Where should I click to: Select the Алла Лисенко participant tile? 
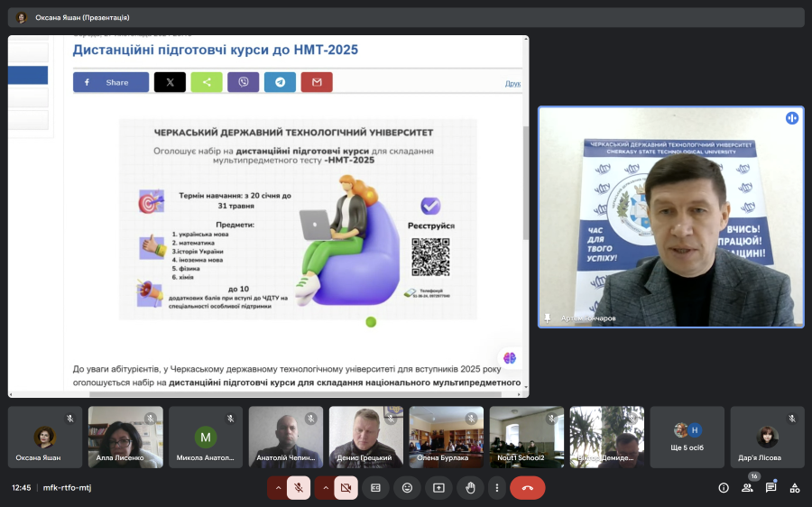pyautogui.click(x=125, y=438)
